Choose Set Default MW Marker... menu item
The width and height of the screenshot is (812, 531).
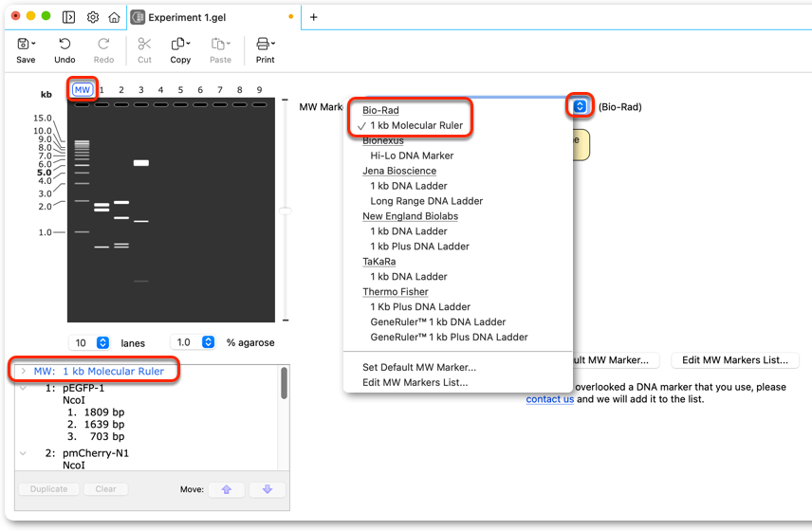419,368
